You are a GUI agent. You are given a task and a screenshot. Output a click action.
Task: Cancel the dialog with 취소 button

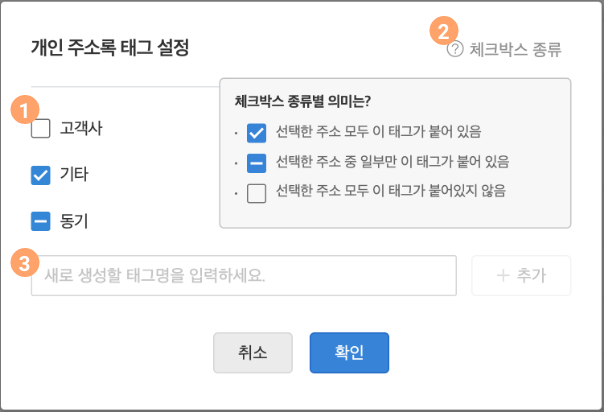click(253, 353)
